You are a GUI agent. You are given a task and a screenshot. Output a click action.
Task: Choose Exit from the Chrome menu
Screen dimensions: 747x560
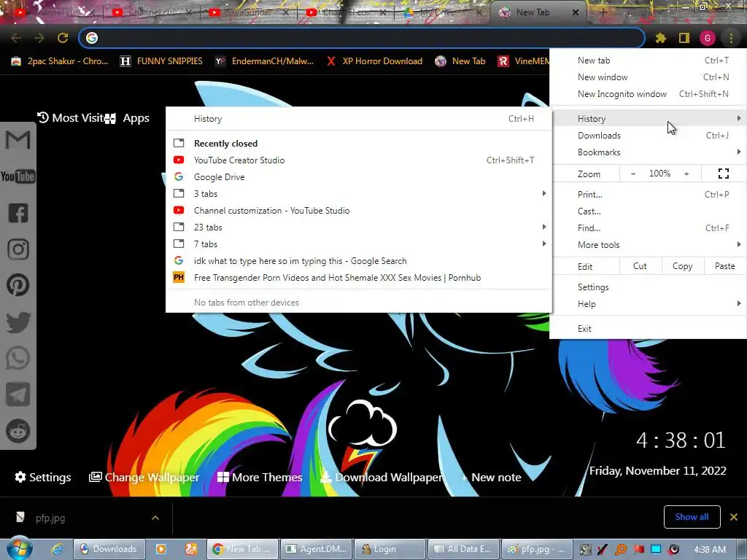pos(648,329)
